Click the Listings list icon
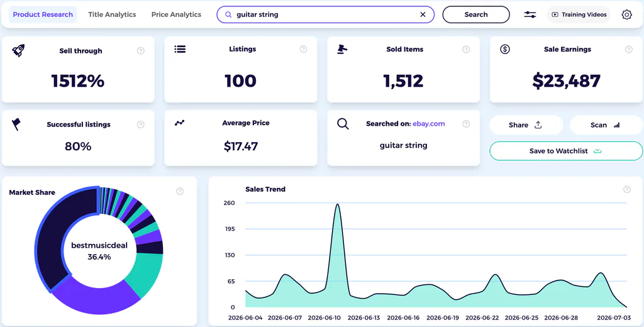The width and height of the screenshot is (644, 327). pos(180,49)
